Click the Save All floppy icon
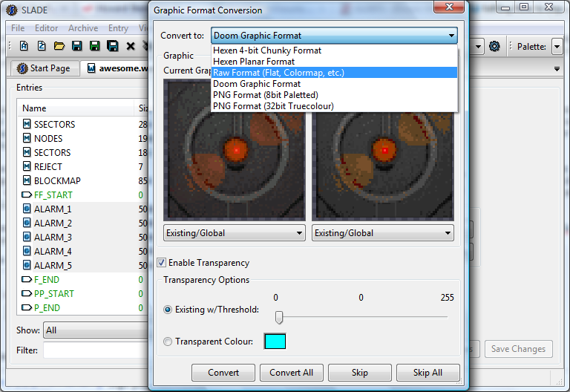This screenshot has width=570, height=392. click(x=113, y=46)
